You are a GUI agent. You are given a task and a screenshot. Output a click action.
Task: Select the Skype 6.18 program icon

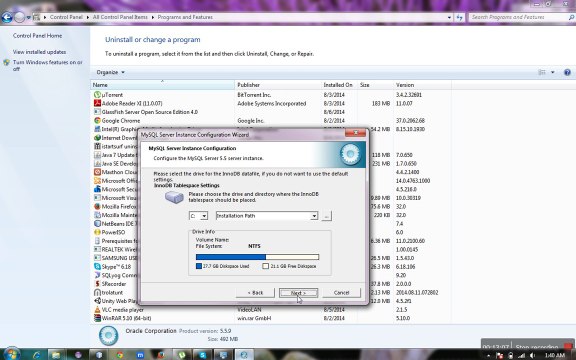pyautogui.click(x=97, y=267)
